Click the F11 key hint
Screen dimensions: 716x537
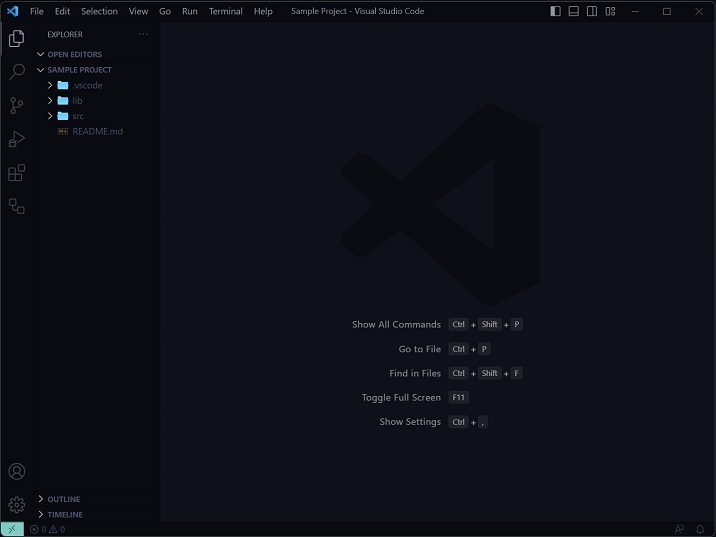pos(458,398)
